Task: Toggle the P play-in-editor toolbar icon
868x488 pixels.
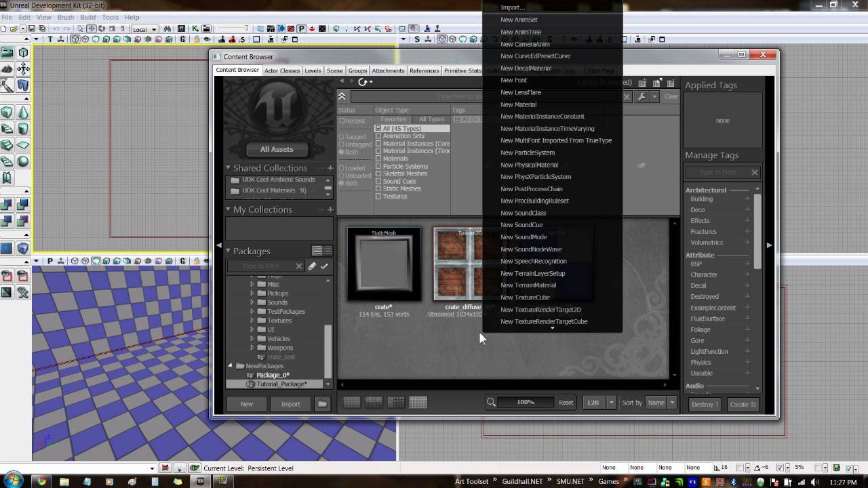Action: [302, 29]
